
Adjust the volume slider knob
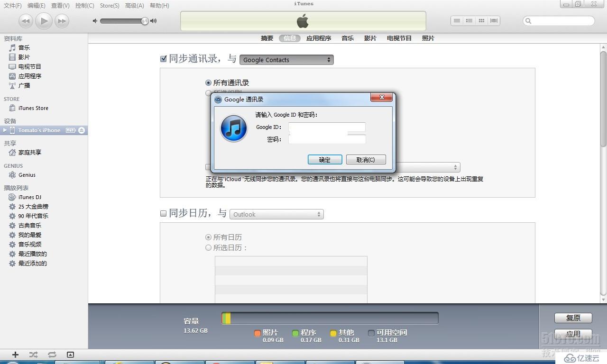(x=145, y=21)
